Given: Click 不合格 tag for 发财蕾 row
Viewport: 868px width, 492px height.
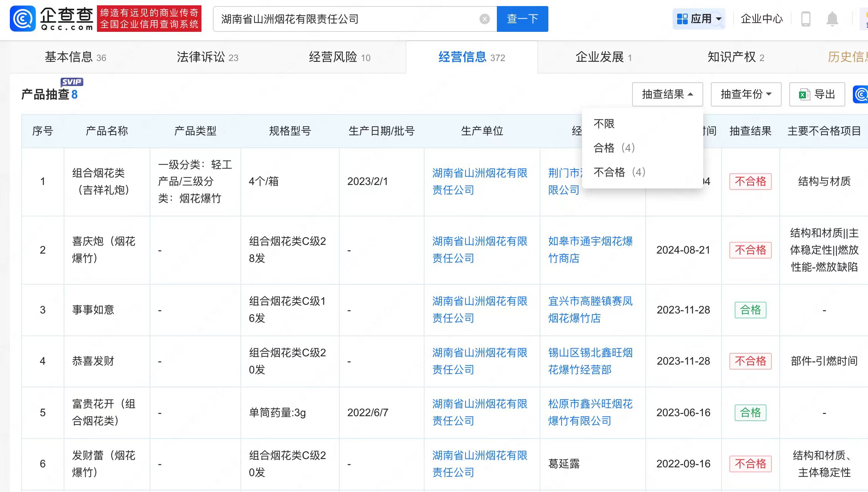Looking at the screenshot, I should [x=750, y=464].
